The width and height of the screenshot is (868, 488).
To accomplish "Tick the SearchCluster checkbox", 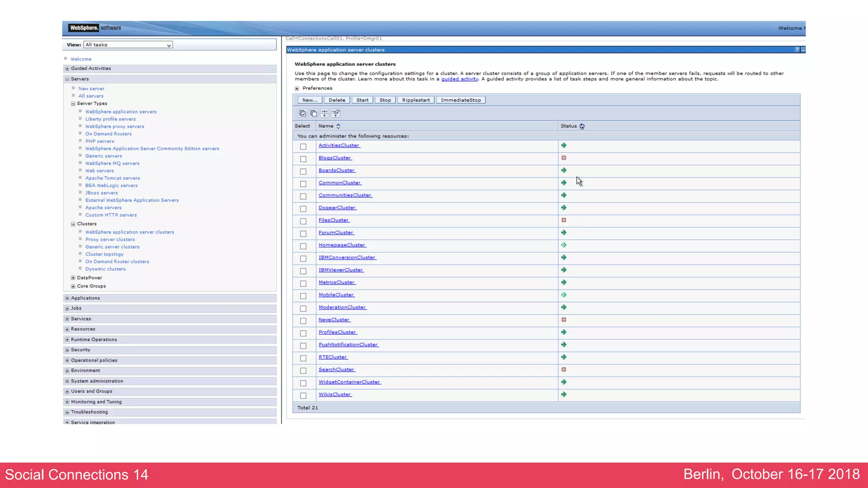I will 303,371.
